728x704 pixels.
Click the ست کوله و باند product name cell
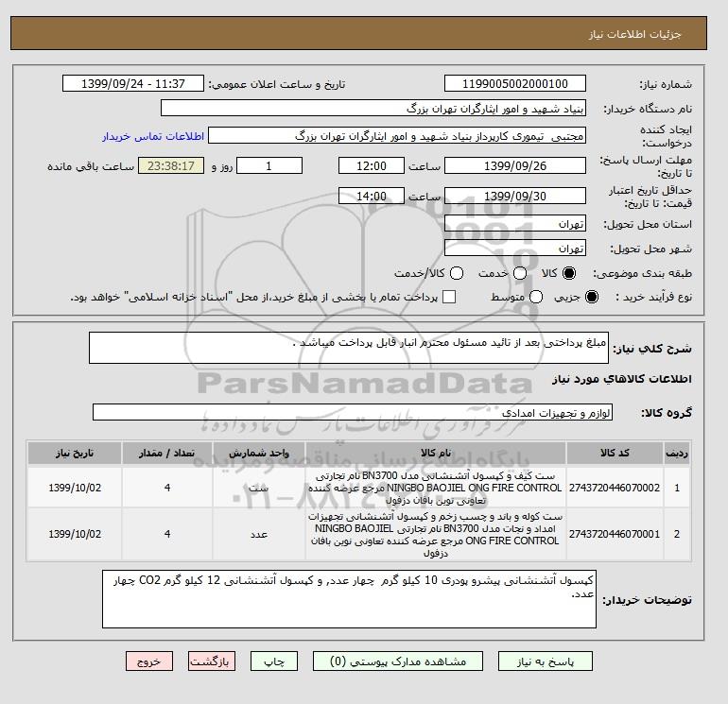(436, 535)
